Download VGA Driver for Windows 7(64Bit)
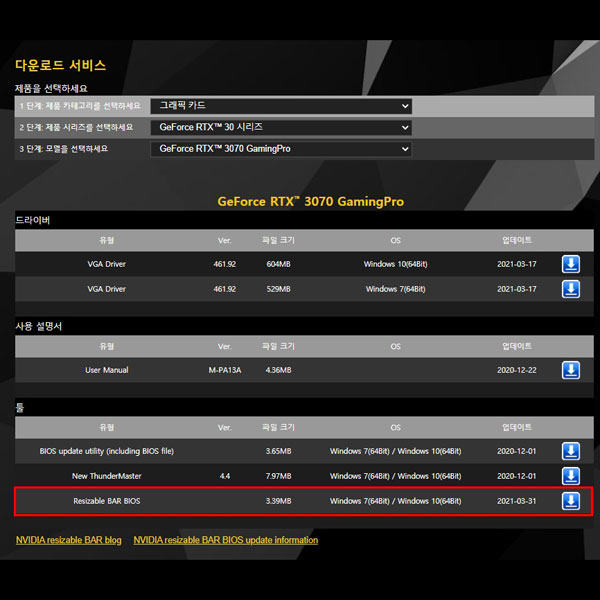Image resolution: width=600 pixels, height=600 pixels. (571, 289)
